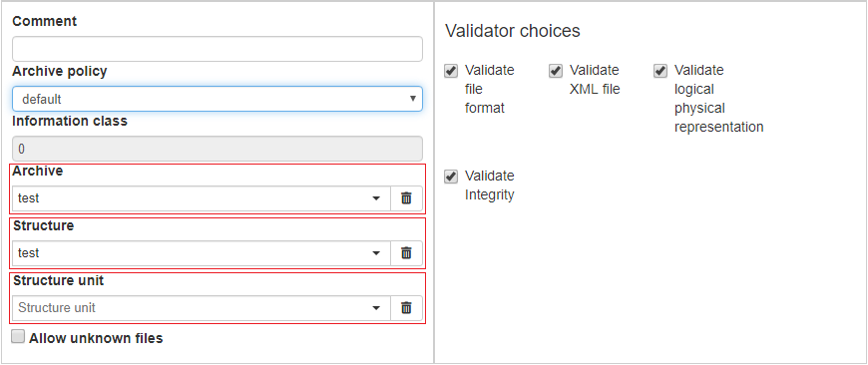
Task: Click the Validate Integrity label text
Action: tap(489, 185)
